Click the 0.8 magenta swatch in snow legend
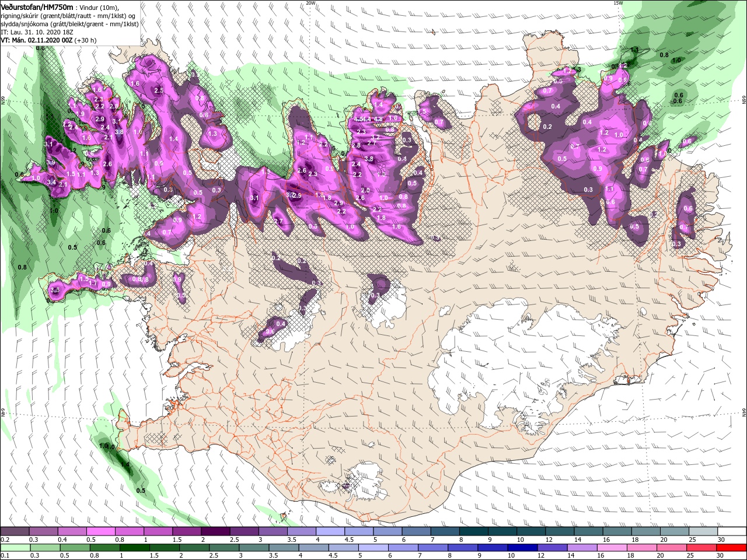 coord(130,531)
